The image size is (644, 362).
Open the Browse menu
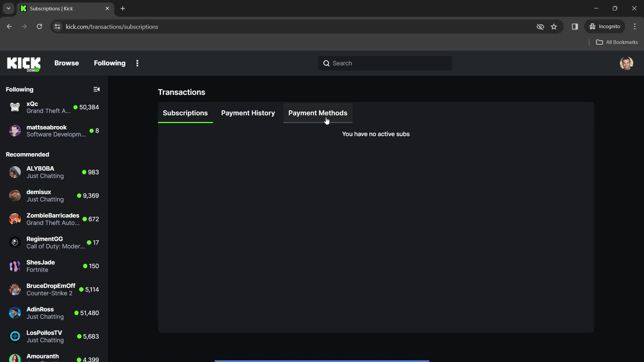pos(66,63)
